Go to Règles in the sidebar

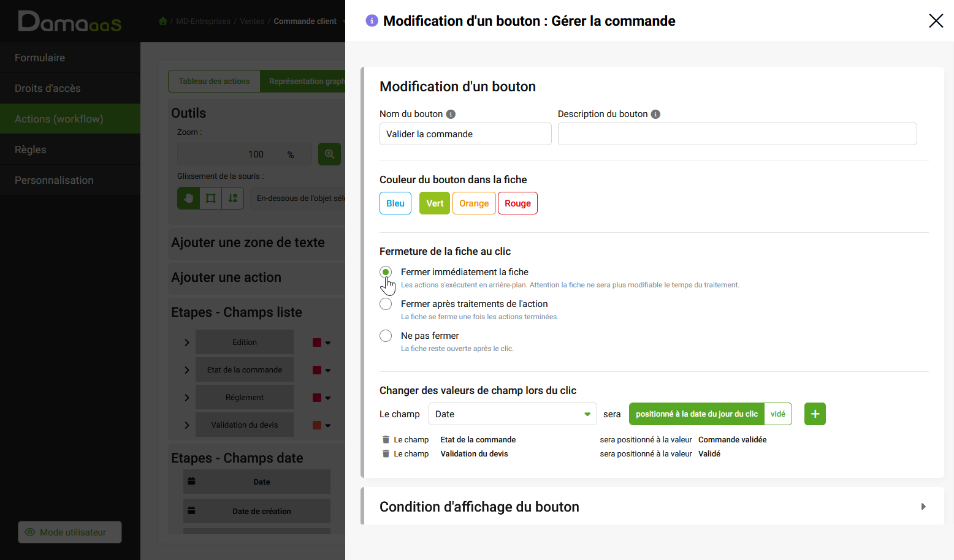coord(70,149)
